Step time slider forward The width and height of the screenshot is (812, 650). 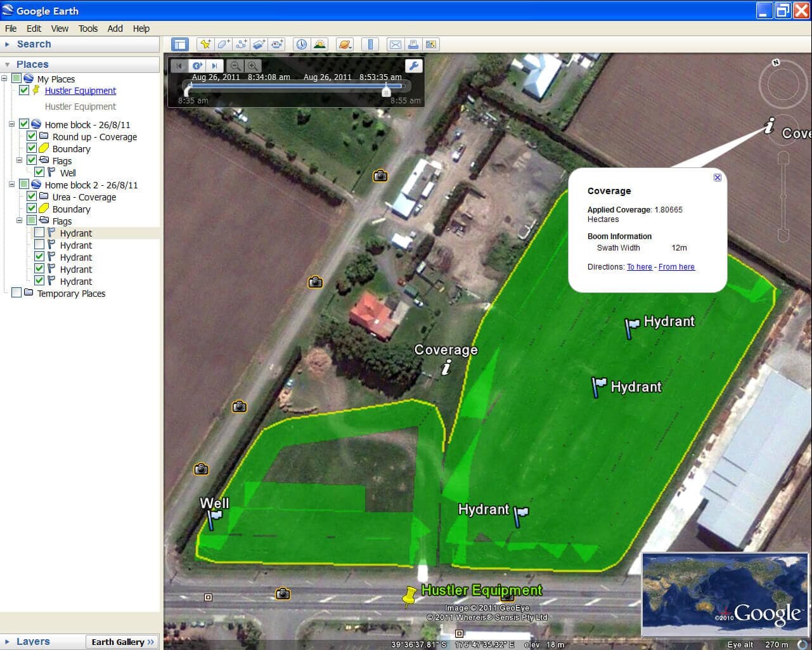click(x=215, y=66)
